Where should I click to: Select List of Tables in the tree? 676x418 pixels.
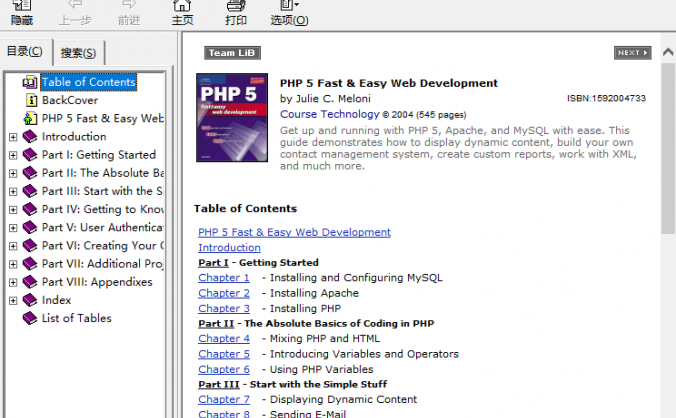coord(76,318)
